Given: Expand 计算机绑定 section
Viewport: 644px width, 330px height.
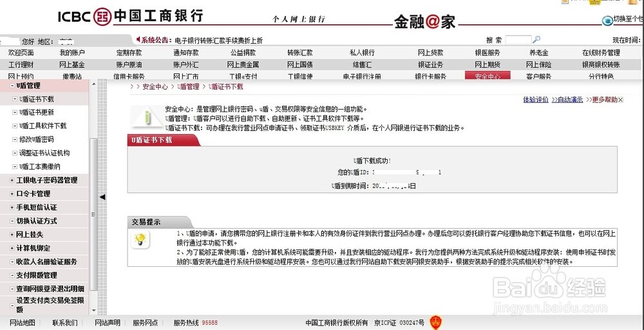Looking at the screenshot, I should tap(12, 248).
